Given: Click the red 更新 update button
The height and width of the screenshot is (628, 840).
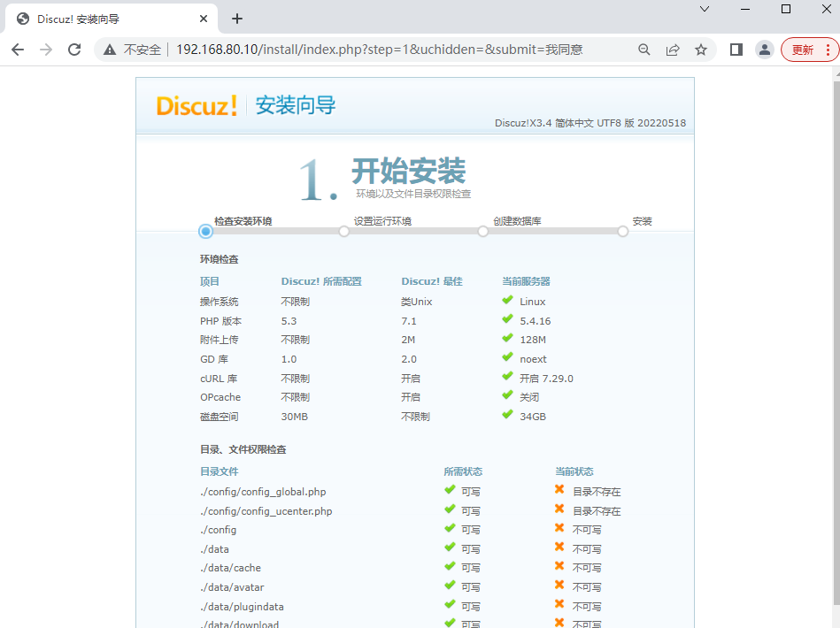Looking at the screenshot, I should [x=803, y=50].
